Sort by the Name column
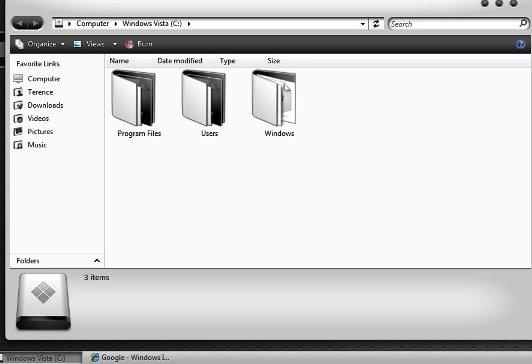The image size is (532, 364). [119, 61]
